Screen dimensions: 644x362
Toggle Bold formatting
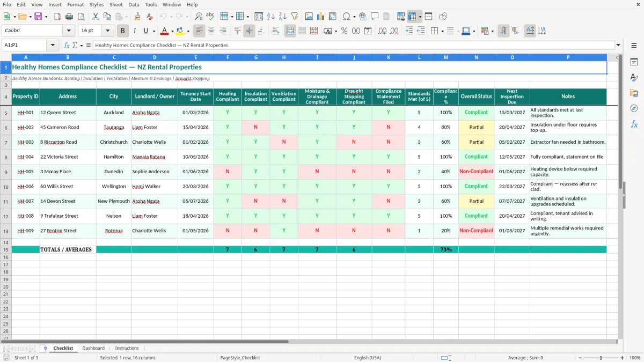[123, 31]
